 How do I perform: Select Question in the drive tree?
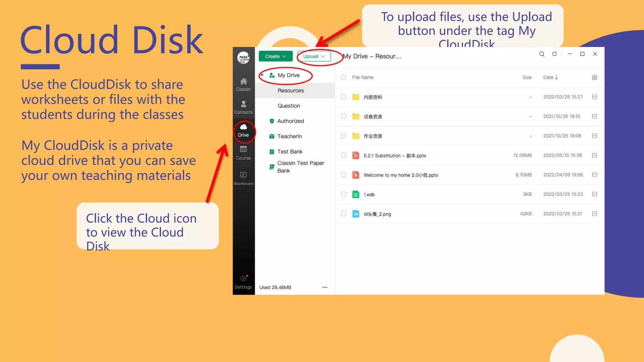coord(289,106)
